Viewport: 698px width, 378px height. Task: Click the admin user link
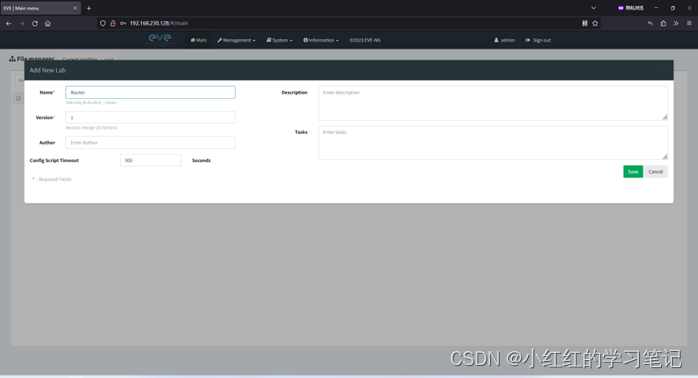pos(504,40)
